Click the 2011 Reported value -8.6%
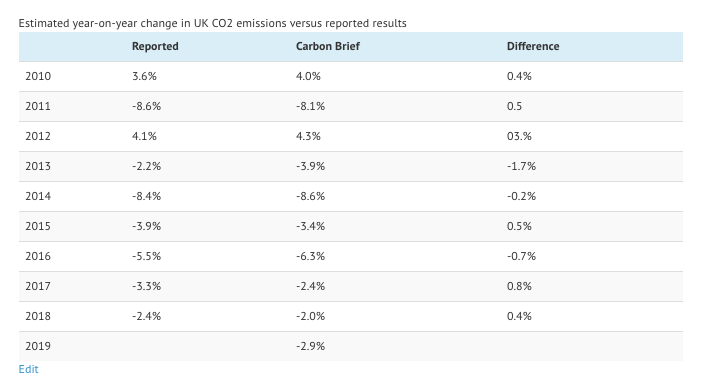Viewport: 716px width, 386px height. tap(147, 106)
